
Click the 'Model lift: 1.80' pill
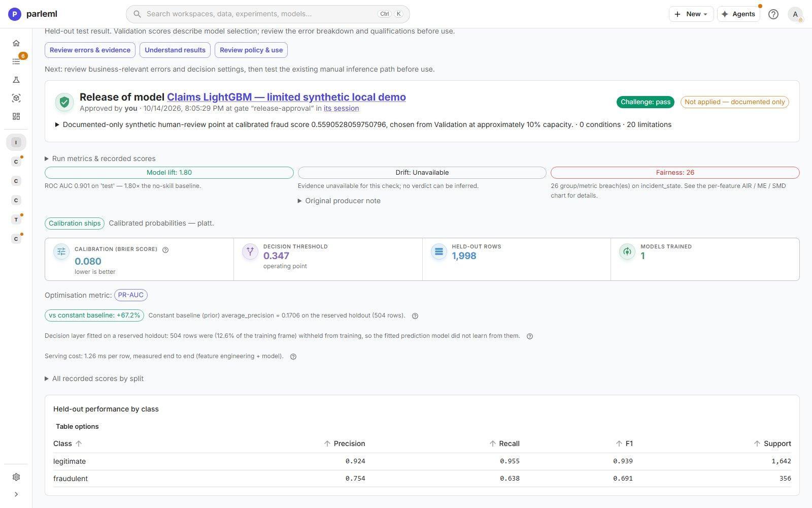coord(169,173)
